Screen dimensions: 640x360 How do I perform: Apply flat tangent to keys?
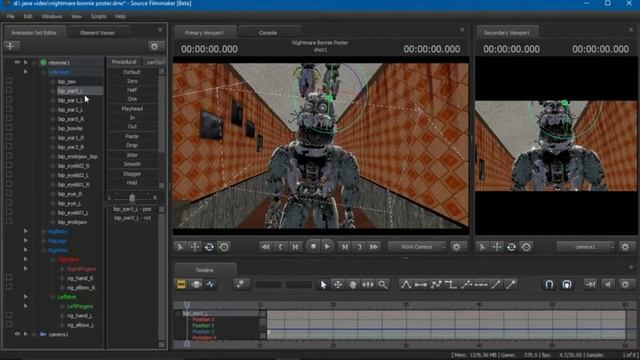pos(421,284)
